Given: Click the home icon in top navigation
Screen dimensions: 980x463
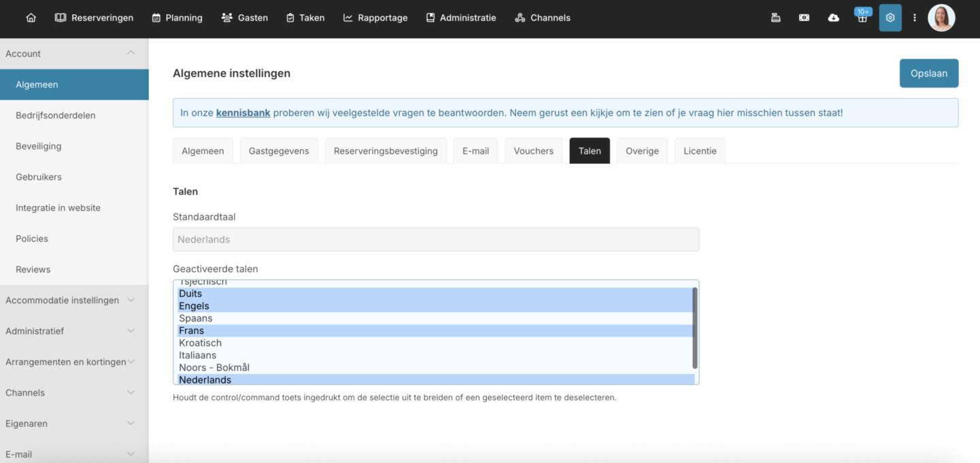Looking at the screenshot, I should [31, 18].
